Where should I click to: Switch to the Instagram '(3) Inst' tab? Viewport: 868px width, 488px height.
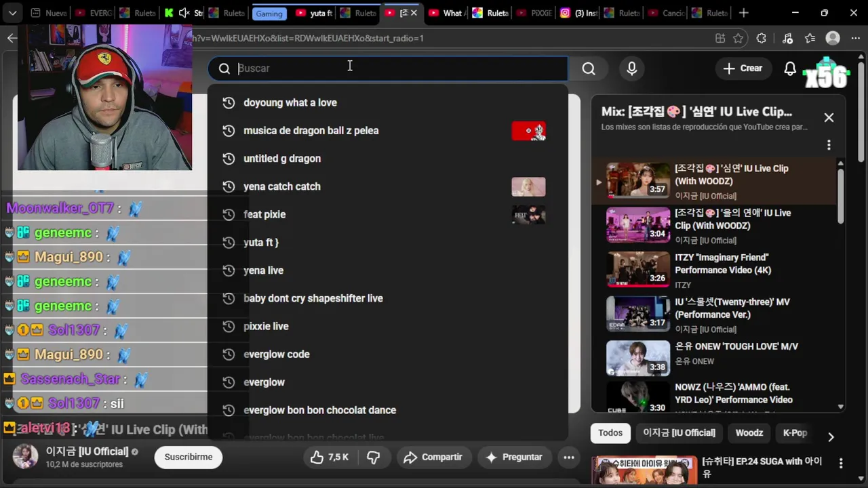click(578, 13)
